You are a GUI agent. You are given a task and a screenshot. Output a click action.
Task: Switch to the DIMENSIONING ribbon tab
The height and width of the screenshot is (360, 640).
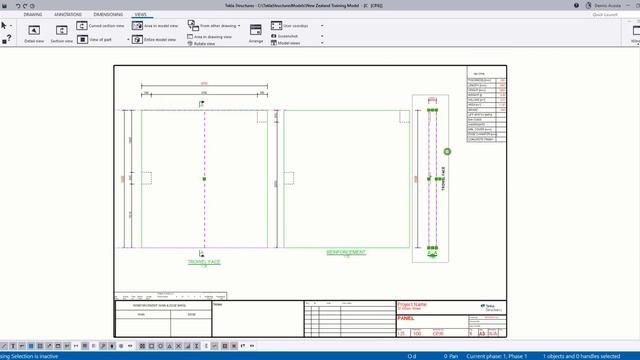click(108, 15)
